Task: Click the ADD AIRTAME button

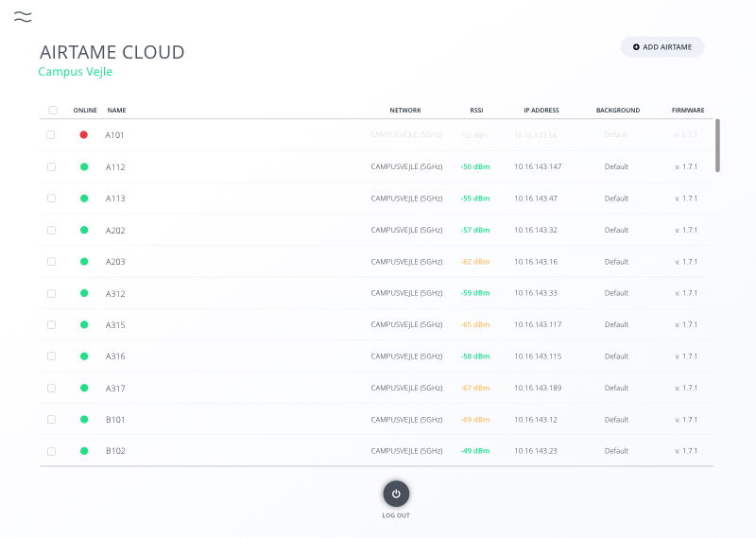Action: point(662,47)
